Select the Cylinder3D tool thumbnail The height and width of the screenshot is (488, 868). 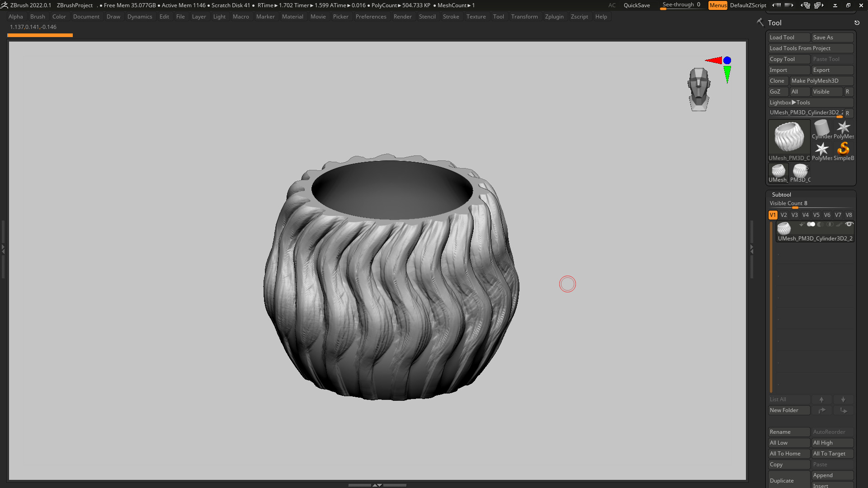822,129
